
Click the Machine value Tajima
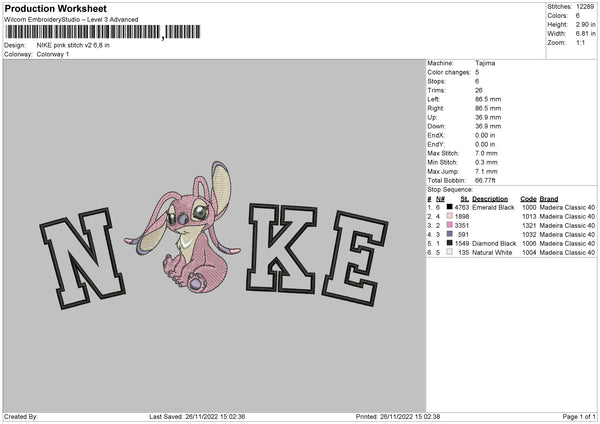click(x=486, y=63)
